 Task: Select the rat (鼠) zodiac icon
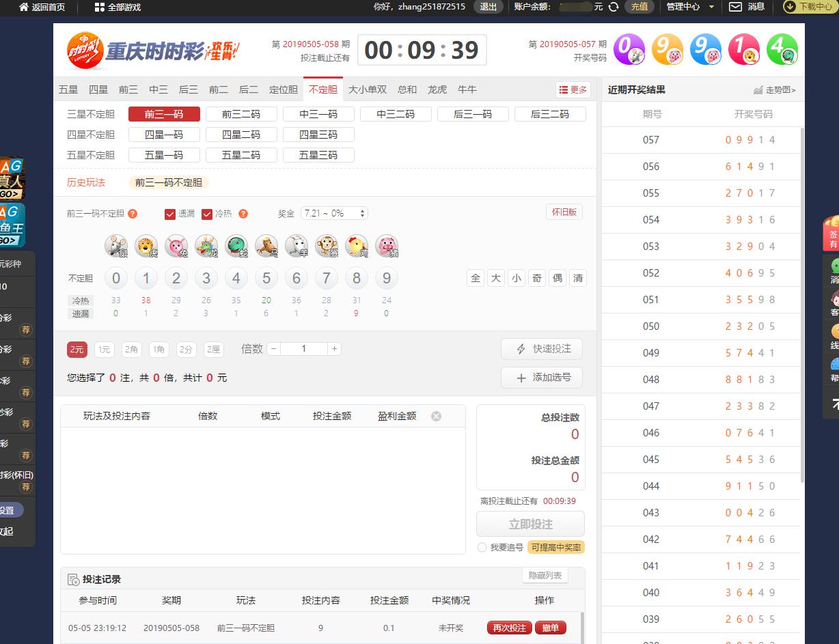[116, 246]
